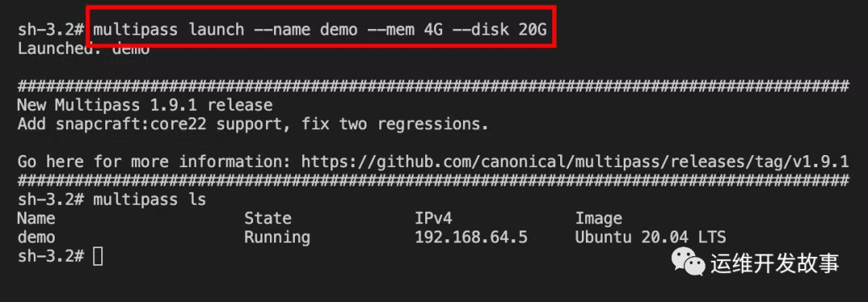
Task: Open the GitHub multipass releases URL
Action: pyautogui.click(x=575, y=162)
